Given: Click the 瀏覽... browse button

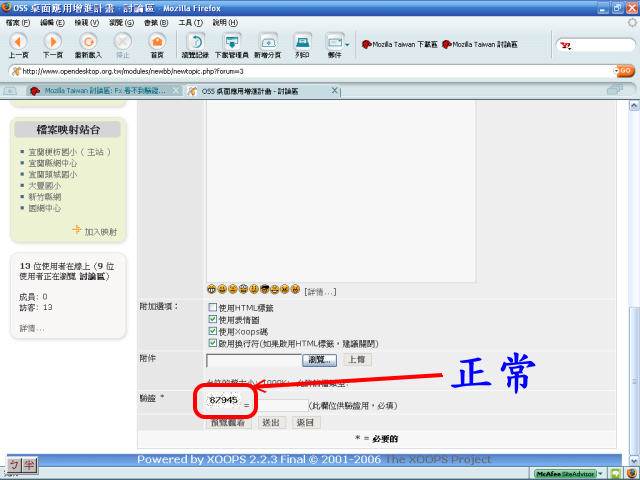Looking at the screenshot, I should coord(319,360).
